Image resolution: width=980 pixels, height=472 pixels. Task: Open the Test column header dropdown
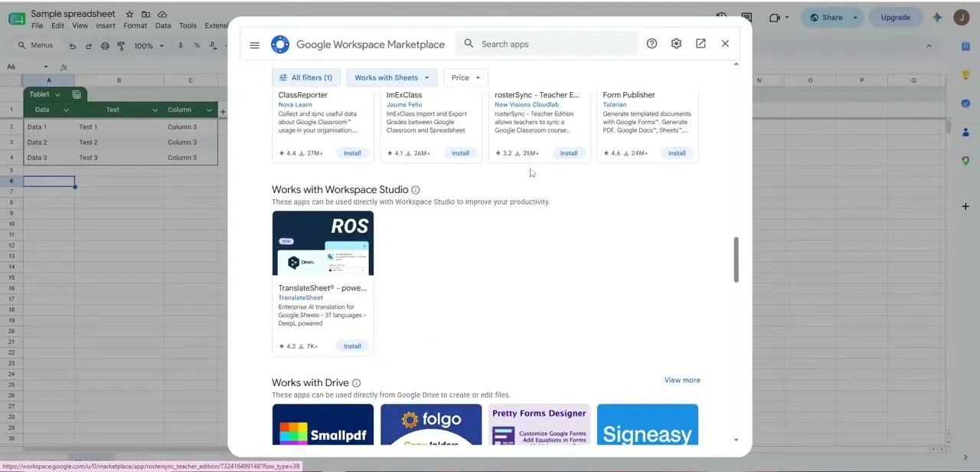point(155,110)
